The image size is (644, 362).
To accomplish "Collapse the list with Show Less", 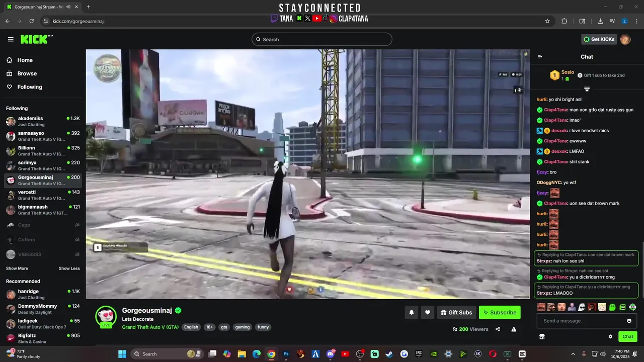I will pyautogui.click(x=69, y=268).
